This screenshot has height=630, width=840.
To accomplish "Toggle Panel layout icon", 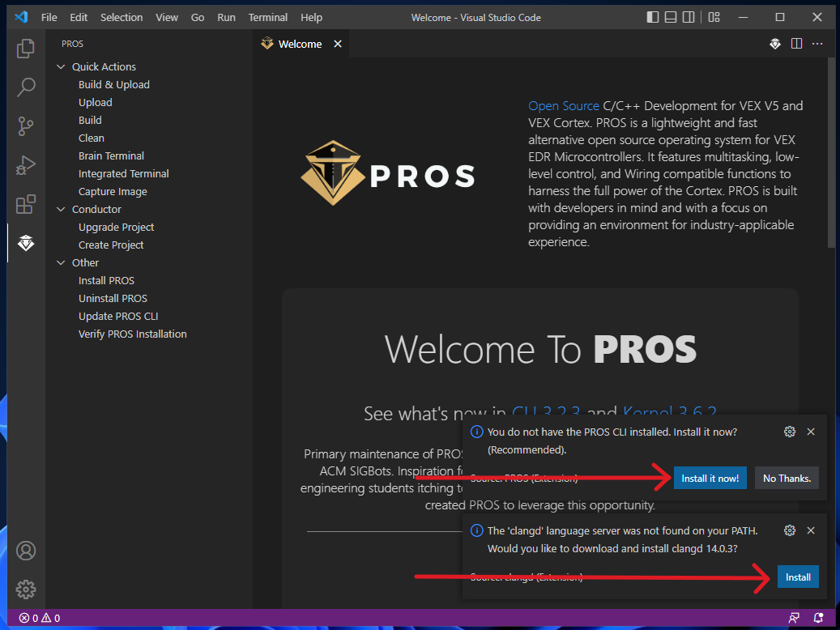I will pyautogui.click(x=671, y=17).
